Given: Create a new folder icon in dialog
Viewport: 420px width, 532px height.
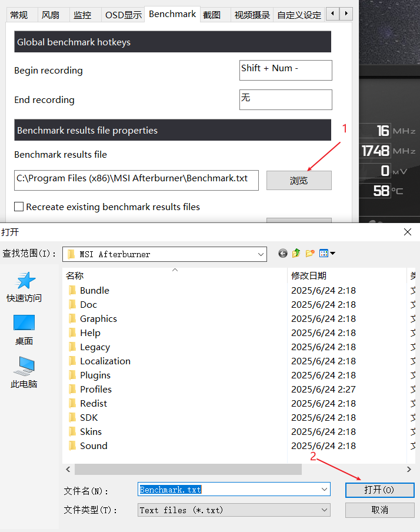Looking at the screenshot, I should [310, 254].
